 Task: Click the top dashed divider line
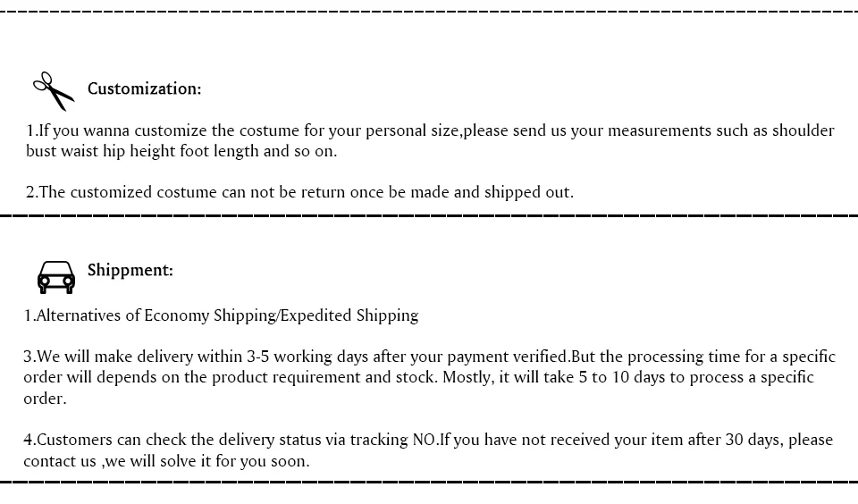coord(429,12)
